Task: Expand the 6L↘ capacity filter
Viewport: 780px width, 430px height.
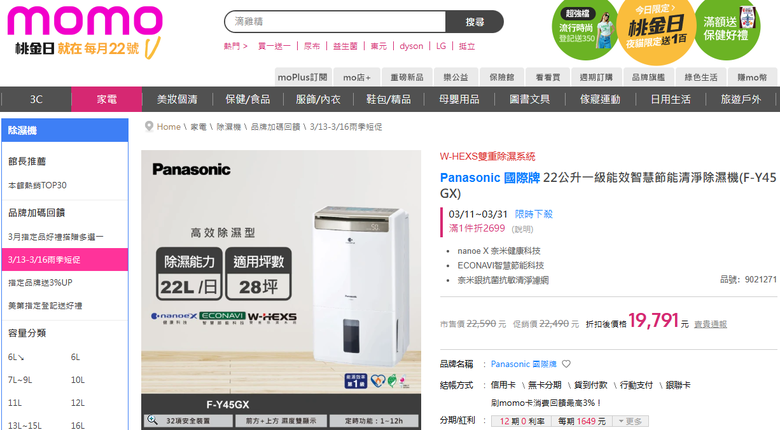Action: pos(16,357)
